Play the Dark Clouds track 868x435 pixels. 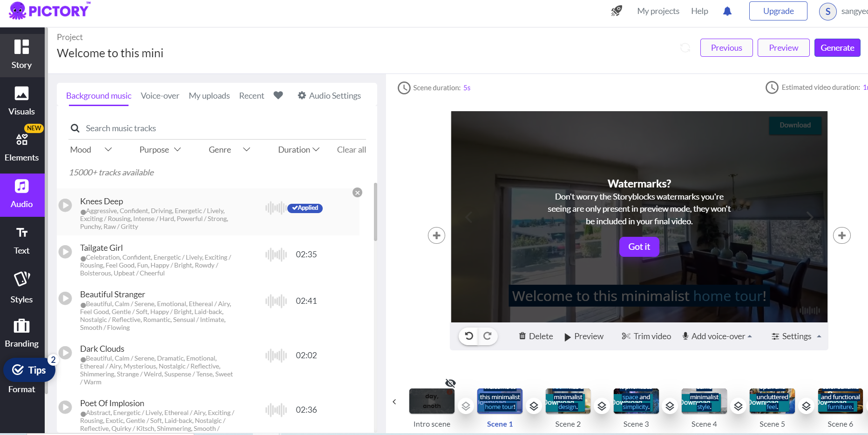65,353
